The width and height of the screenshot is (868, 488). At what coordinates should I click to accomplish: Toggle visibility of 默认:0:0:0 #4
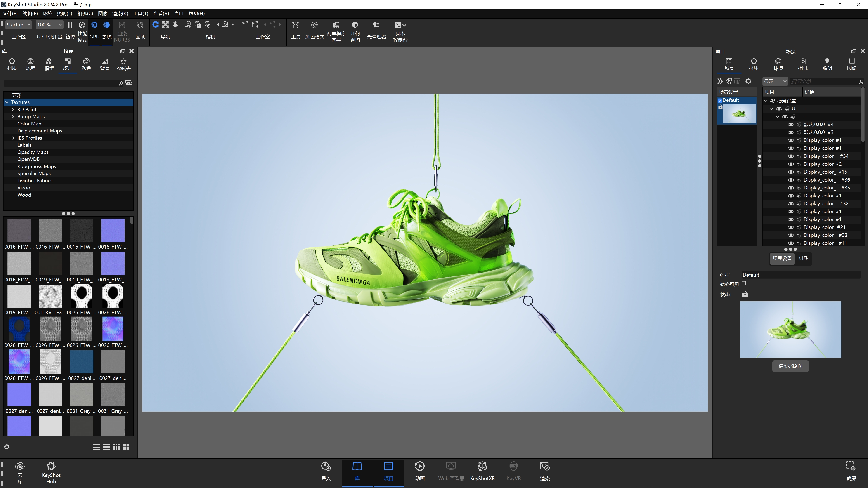[x=791, y=125]
